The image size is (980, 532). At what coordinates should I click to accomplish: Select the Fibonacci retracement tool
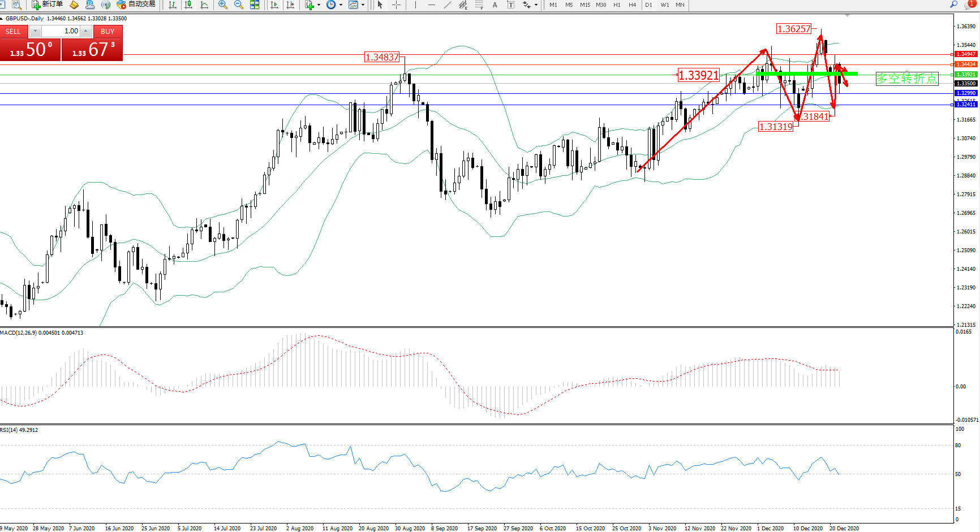479,5
